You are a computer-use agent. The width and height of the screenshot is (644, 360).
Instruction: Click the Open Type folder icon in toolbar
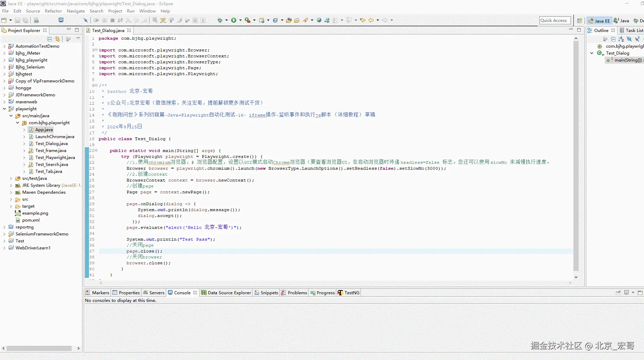point(289,20)
